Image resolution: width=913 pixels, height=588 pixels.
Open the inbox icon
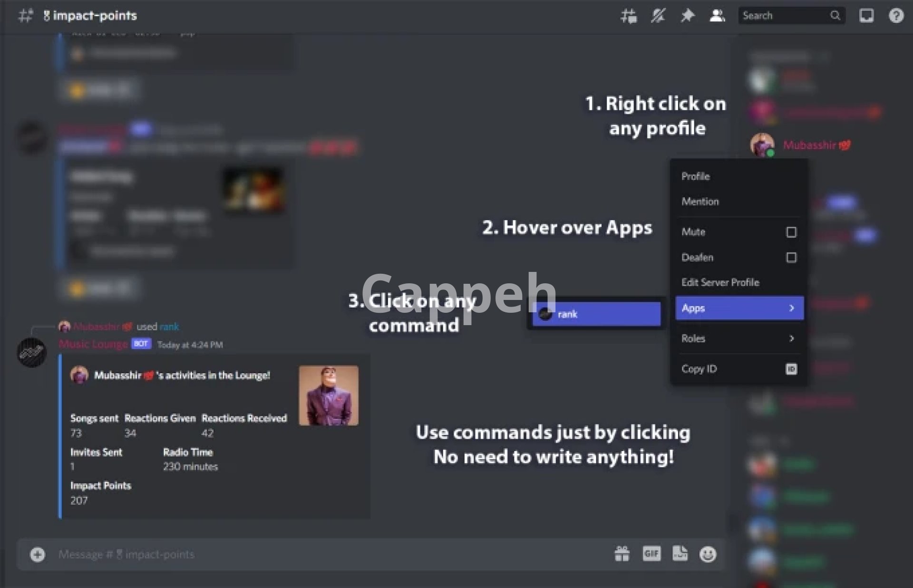pyautogui.click(x=866, y=16)
